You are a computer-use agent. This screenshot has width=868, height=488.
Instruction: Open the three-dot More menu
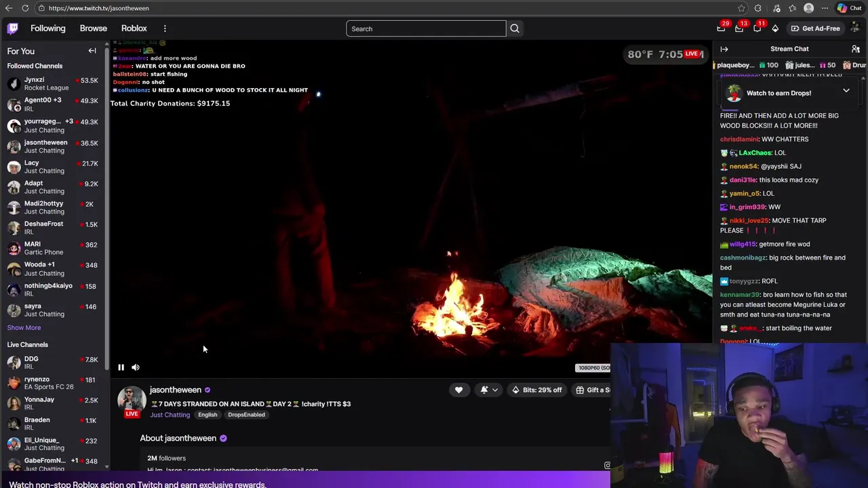pyautogui.click(x=165, y=28)
